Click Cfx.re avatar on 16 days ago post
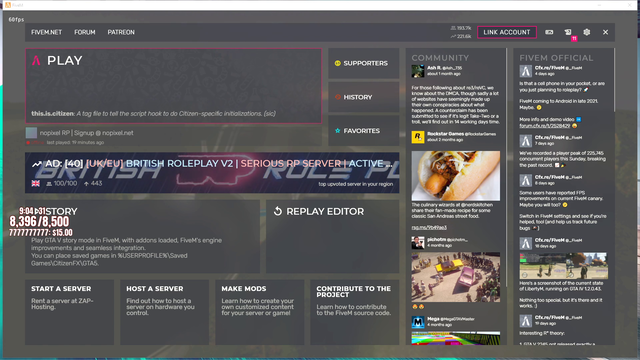The image size is (640, 360). tap(525, 243)
